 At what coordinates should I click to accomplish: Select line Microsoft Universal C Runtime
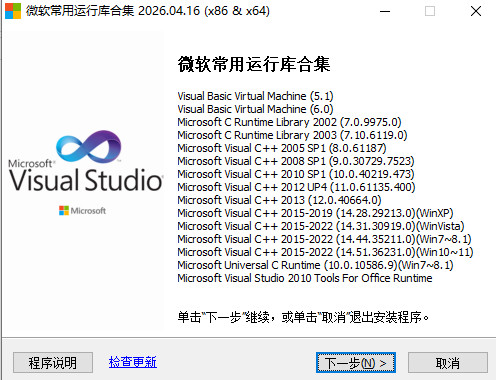(x=315, y=265)
